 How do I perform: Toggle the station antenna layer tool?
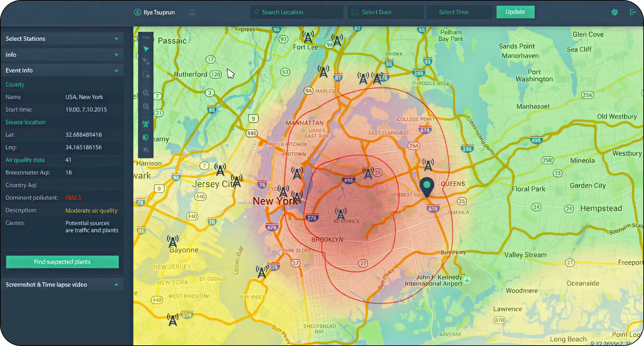[146, 124]
